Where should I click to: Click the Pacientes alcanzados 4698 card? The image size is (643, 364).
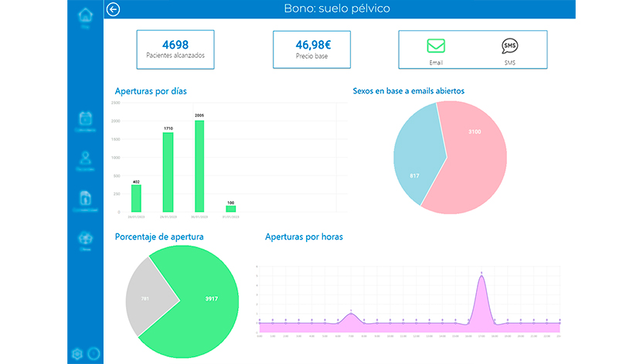[175, 49]
